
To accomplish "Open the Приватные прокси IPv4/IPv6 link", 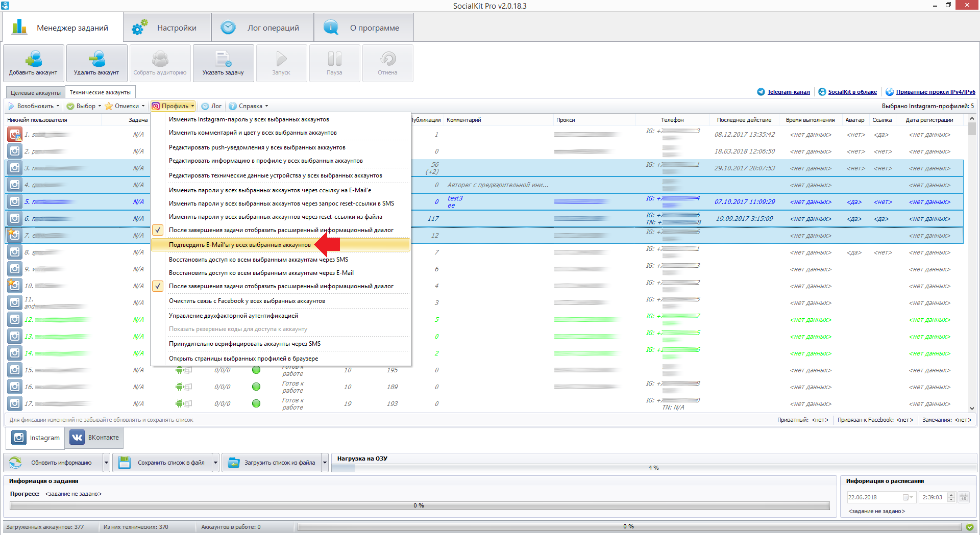I will pyautogui.click(x=936, y=92).
